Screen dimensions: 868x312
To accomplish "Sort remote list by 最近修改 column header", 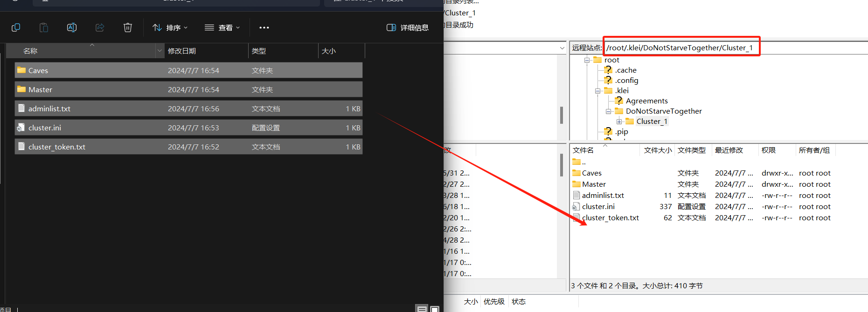I will (735, 150).
